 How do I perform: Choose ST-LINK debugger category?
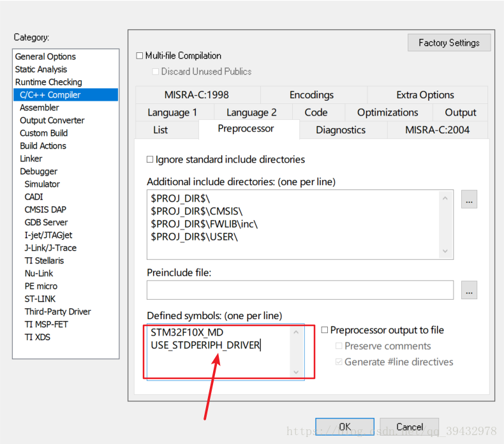pyautogui.click(x=40, y=299)
